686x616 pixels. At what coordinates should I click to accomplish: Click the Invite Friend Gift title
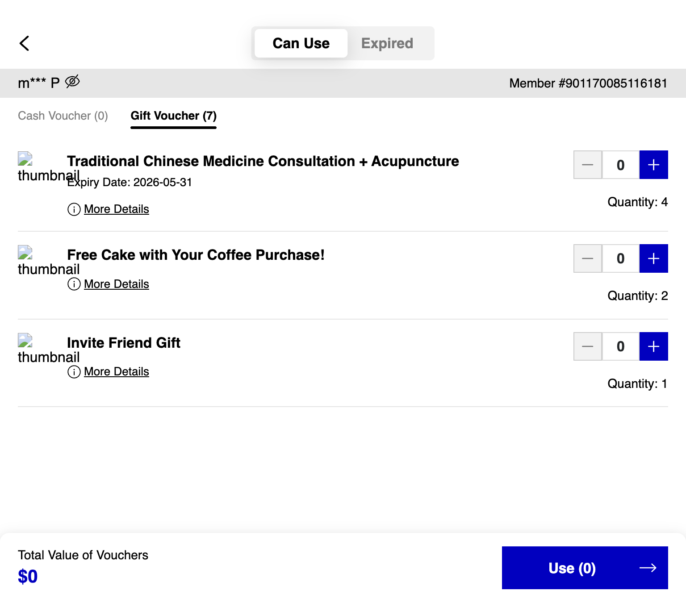pos(124,343)
